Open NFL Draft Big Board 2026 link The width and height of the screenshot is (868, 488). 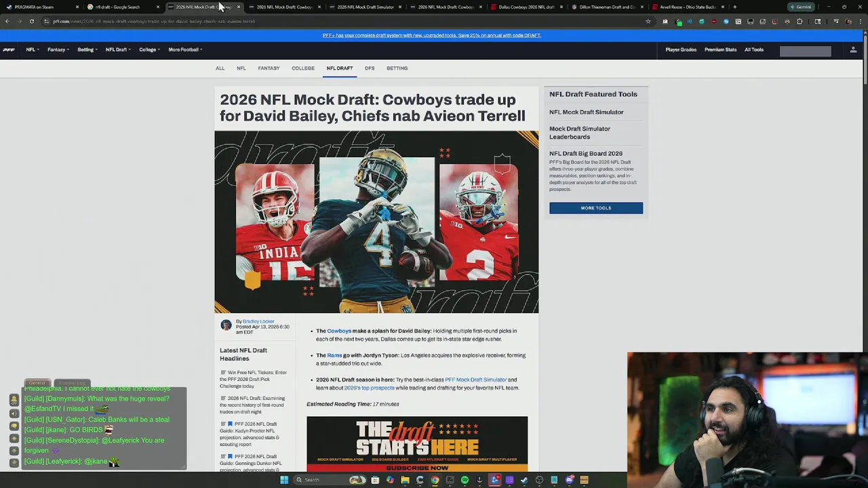(586, 153)
